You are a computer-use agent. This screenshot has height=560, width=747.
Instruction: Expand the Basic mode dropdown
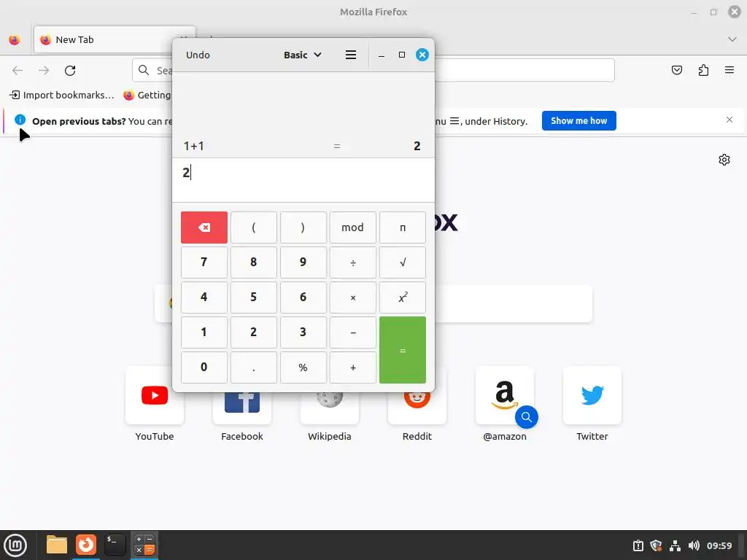click(x=303, y=55)
